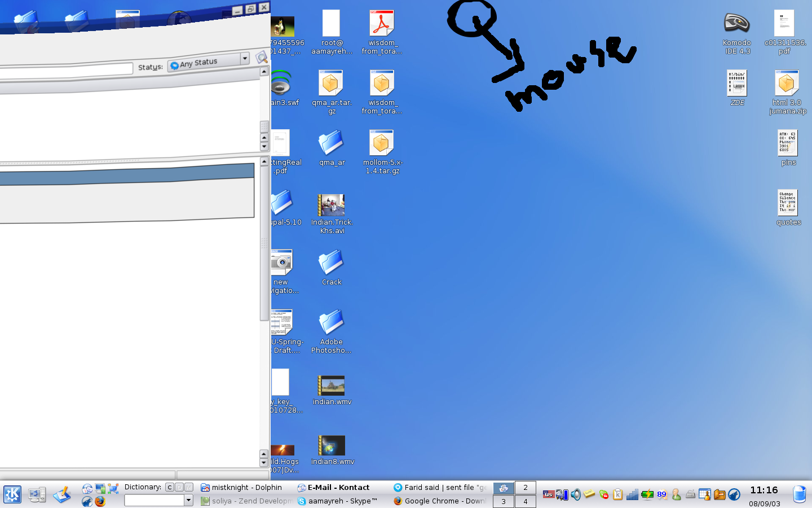This screenshot has height=508, width=812.
Task: Toggle the dictionary 'D' mode button
Action: pyautogui.click(x=179, y=487)
